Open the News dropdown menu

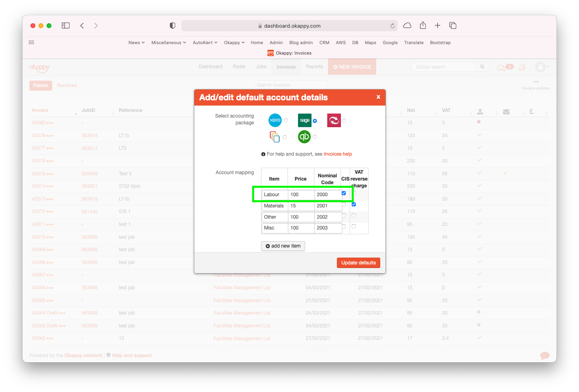click(x=136, y=42)
